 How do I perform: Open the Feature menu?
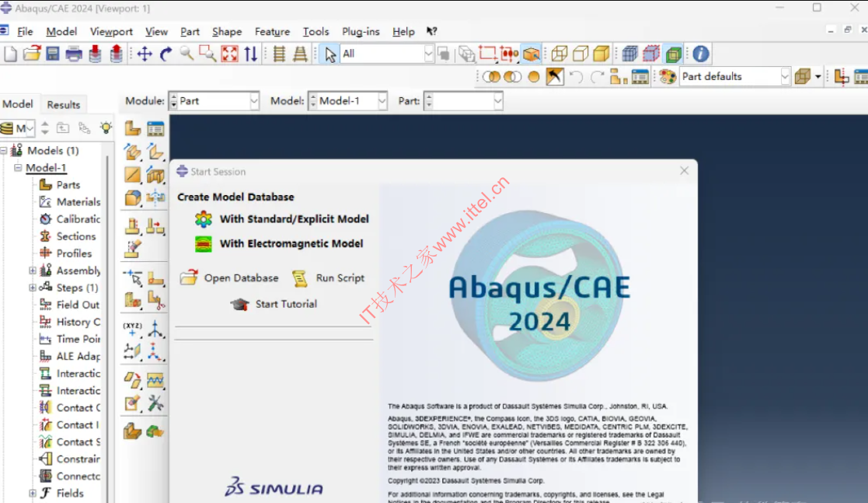tap(272, 32)
